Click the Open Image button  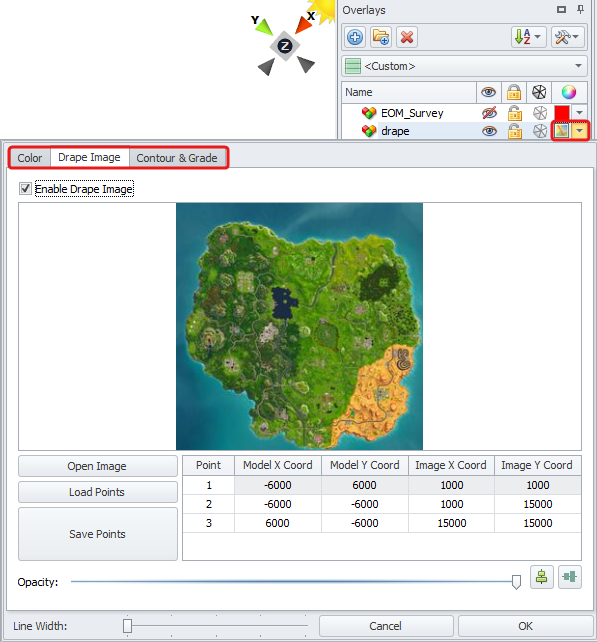coord(97,466)
